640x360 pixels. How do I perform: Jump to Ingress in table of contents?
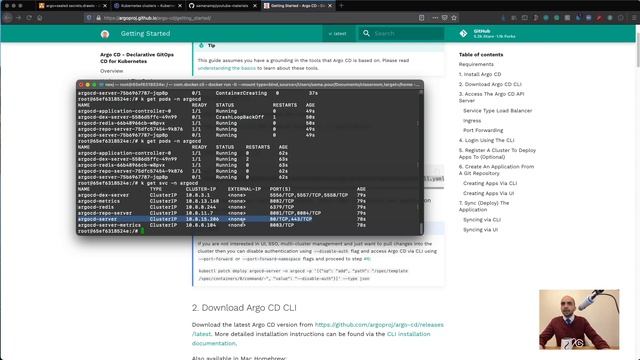[x=472, y=121]
